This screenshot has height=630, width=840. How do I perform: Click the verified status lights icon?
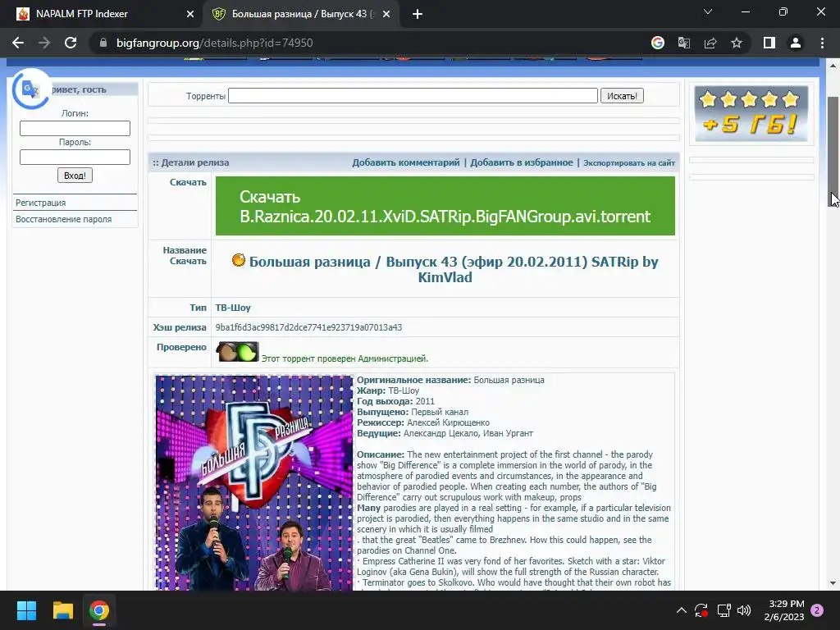click(237, 352)
